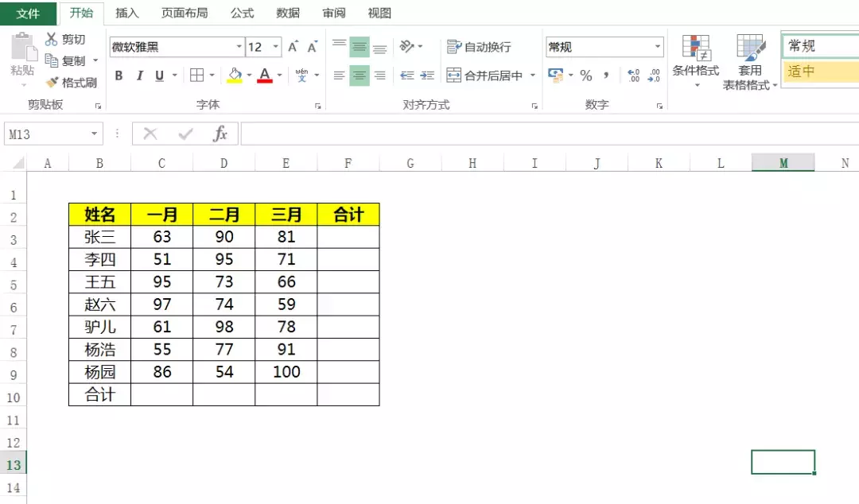859x504 pixels.
Task: Click the Paste (粘贴) icon
Action: 22,48
